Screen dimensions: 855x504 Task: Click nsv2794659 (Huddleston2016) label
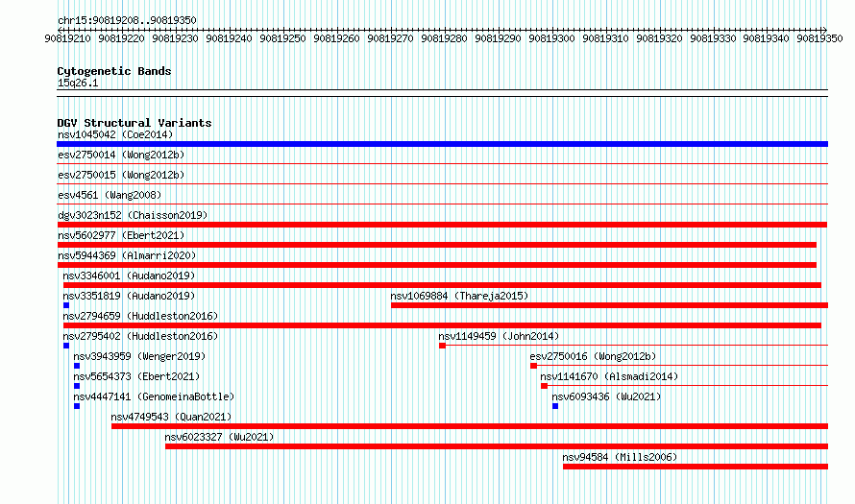140,316
